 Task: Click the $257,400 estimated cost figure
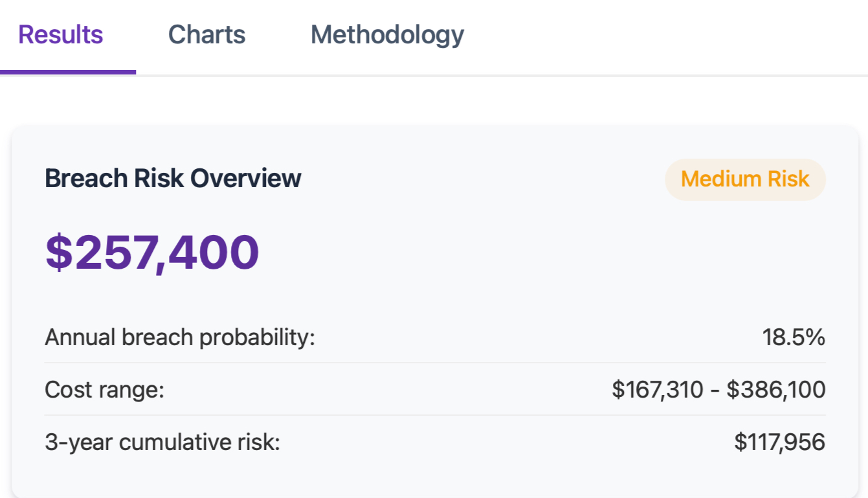151,252
